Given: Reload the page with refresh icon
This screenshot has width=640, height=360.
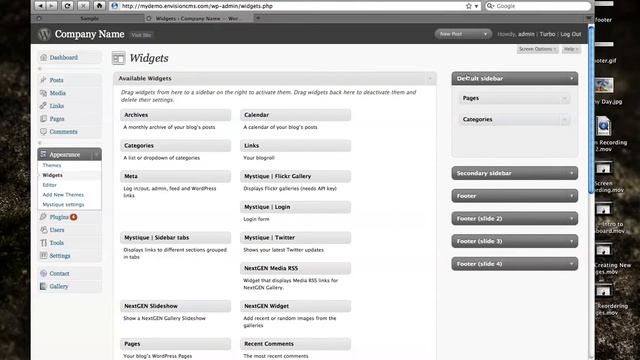Looking at the screenshot, I should click(67, 6).
